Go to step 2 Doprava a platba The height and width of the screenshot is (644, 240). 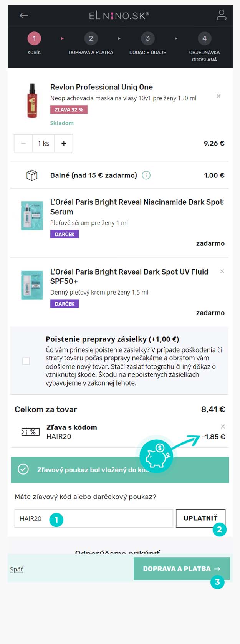[91, 44]
